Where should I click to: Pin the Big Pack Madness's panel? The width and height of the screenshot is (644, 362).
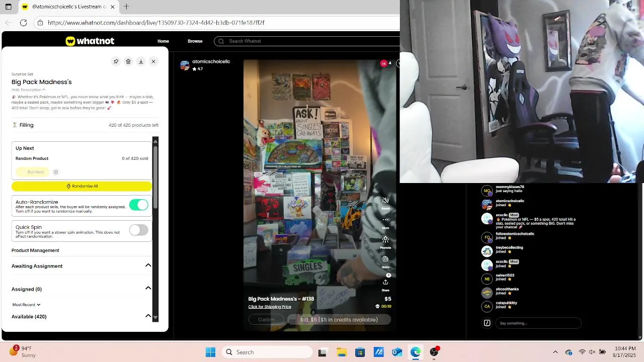coord(116,61)
